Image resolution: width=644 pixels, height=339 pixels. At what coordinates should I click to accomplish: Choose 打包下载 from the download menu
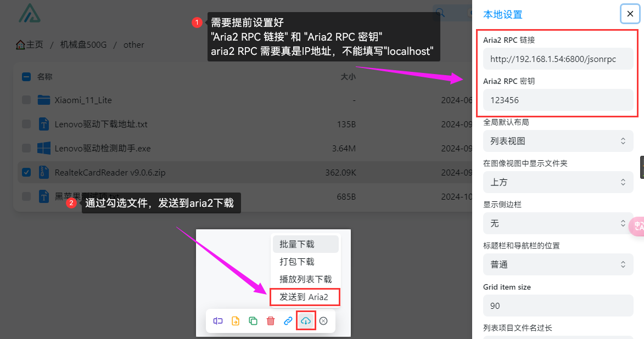306,262
